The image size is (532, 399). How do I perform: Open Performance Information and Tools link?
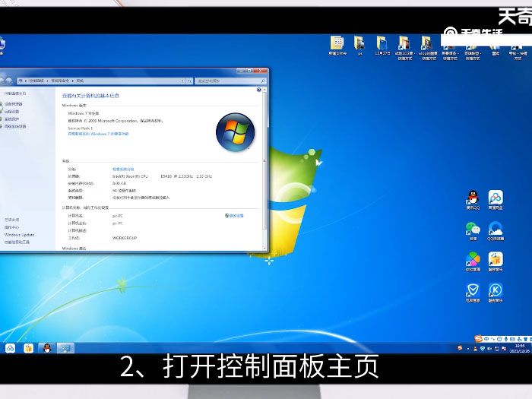click(17, 242)
